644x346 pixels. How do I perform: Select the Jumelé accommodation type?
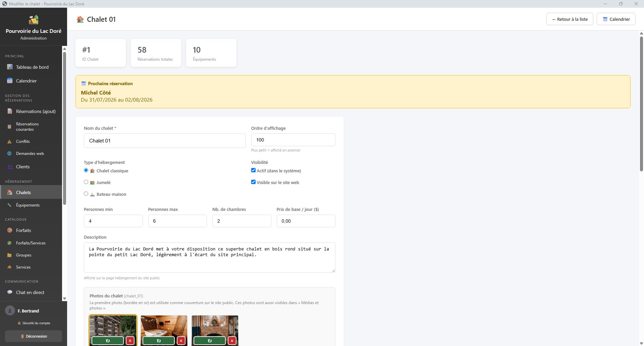pos(86,182)
